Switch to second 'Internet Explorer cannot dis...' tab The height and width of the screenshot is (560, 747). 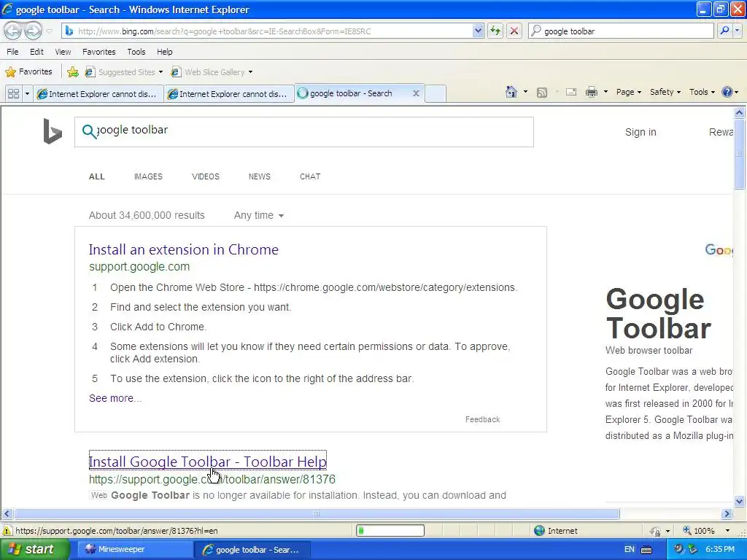click(x=228, y=94)
